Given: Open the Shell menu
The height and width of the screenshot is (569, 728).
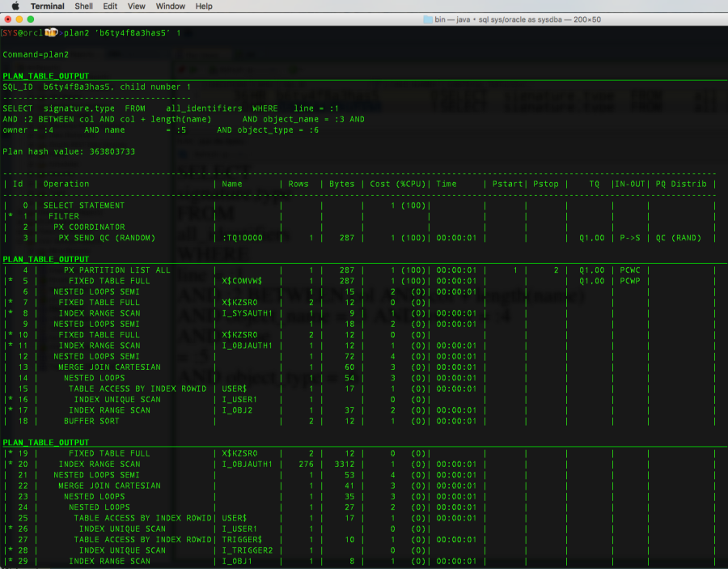Looking at the screenshot, I should (83, 6).
